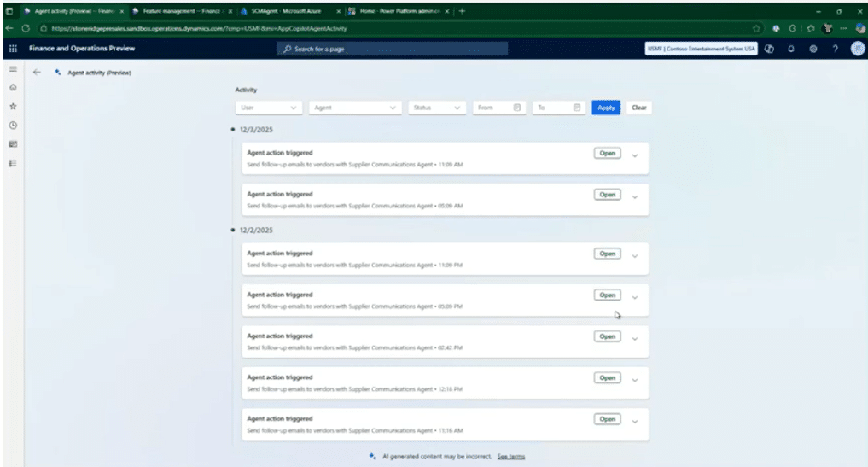
Task: Open the 12:18 PM agent action
Action: pyautogui.click(x=608, y=378)
